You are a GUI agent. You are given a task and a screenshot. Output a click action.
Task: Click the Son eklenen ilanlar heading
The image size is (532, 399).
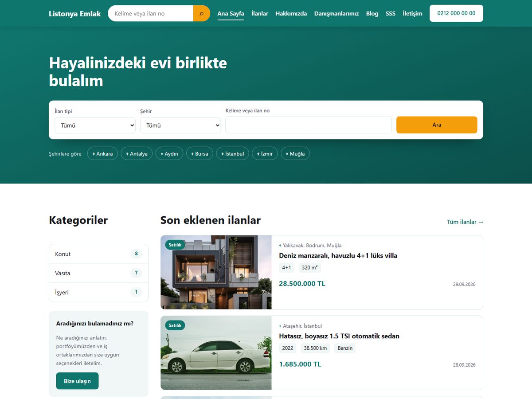pyautogui.click(x=211, y=220)
